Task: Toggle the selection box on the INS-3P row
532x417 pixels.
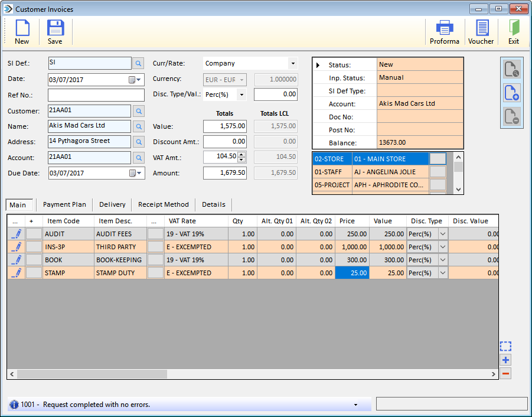Action: (x=34, y=247)
